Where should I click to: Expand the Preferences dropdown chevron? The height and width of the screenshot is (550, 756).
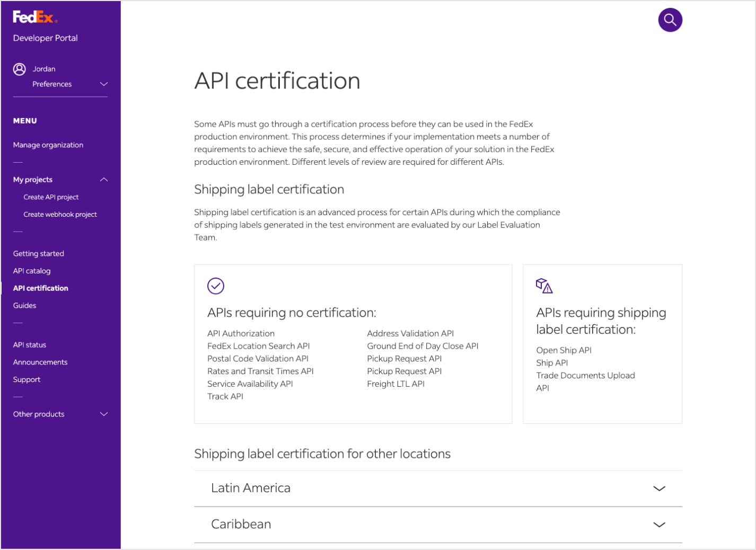pos(104,84)
